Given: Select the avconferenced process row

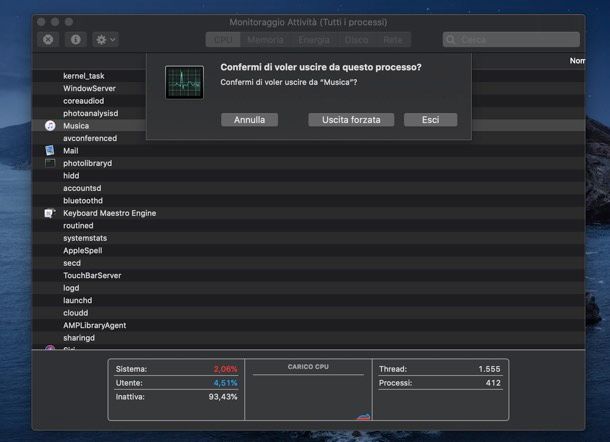Looking at the screenshot, I should (x=308, y=138).
